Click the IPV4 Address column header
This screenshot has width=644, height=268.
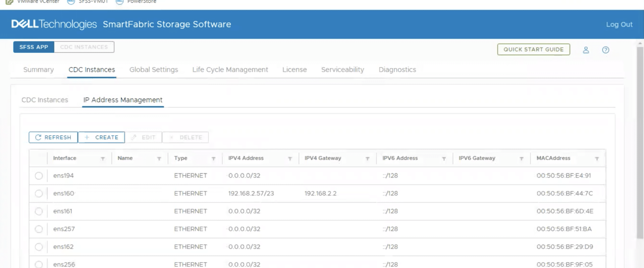point(246,158)
